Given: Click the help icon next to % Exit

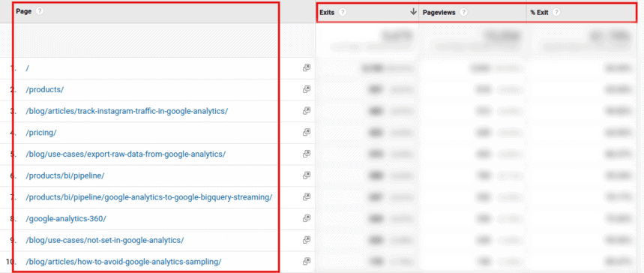Looking at the screenshot, I should click(556, 12).
